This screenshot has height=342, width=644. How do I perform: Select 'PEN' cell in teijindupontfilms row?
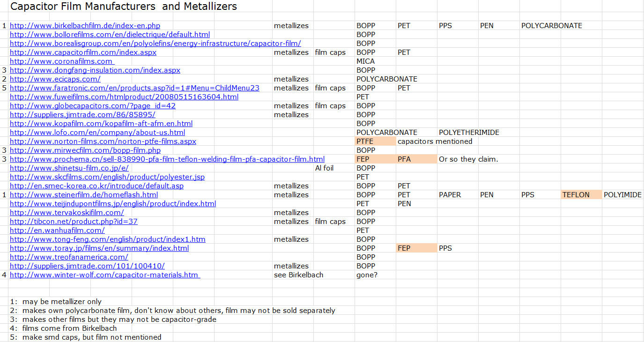point(404,204)
